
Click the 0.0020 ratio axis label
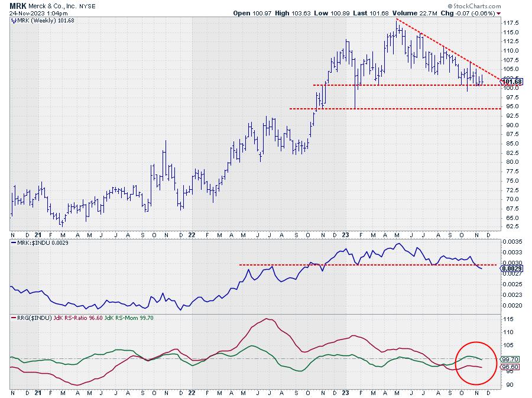pos(512,306)
